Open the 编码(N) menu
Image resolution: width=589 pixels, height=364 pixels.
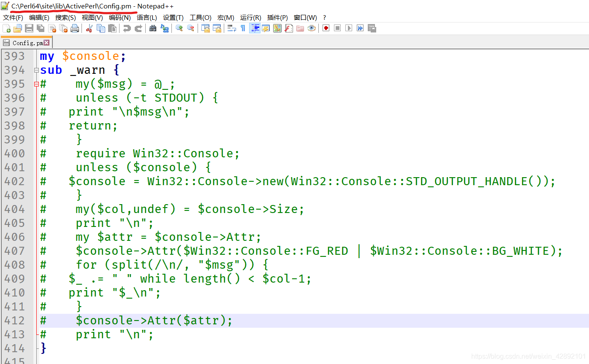[120, 18]
